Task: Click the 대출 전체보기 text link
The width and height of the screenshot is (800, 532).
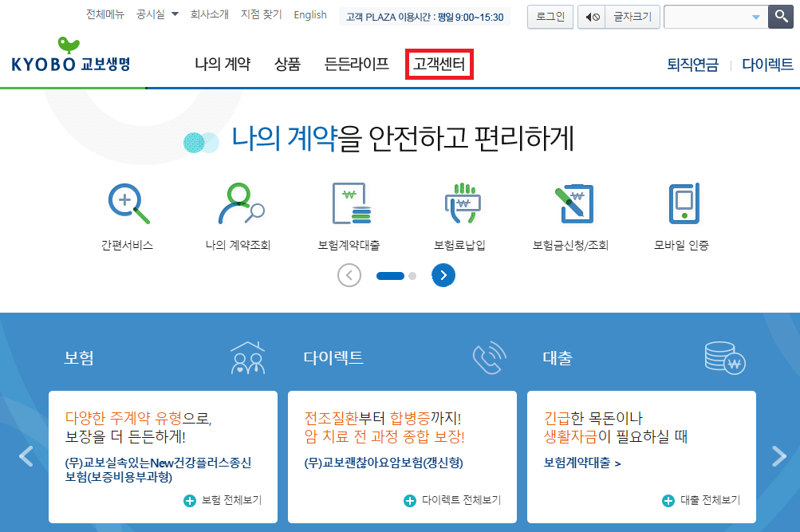Action: tap(710, 500)
